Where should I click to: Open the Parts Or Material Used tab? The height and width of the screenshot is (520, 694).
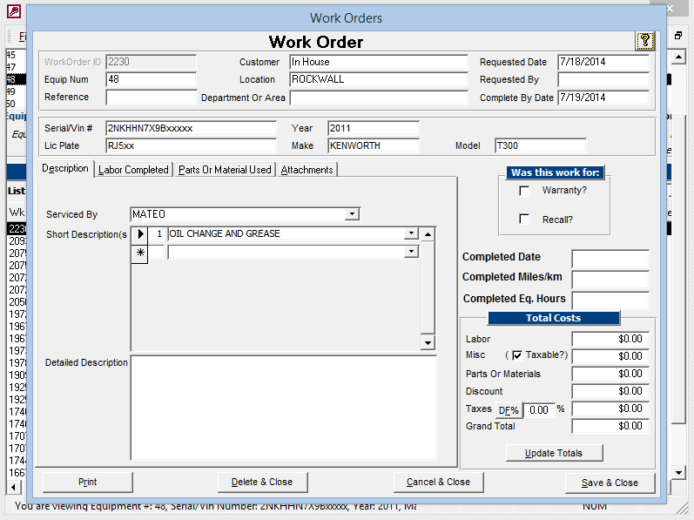pos(225,170)
